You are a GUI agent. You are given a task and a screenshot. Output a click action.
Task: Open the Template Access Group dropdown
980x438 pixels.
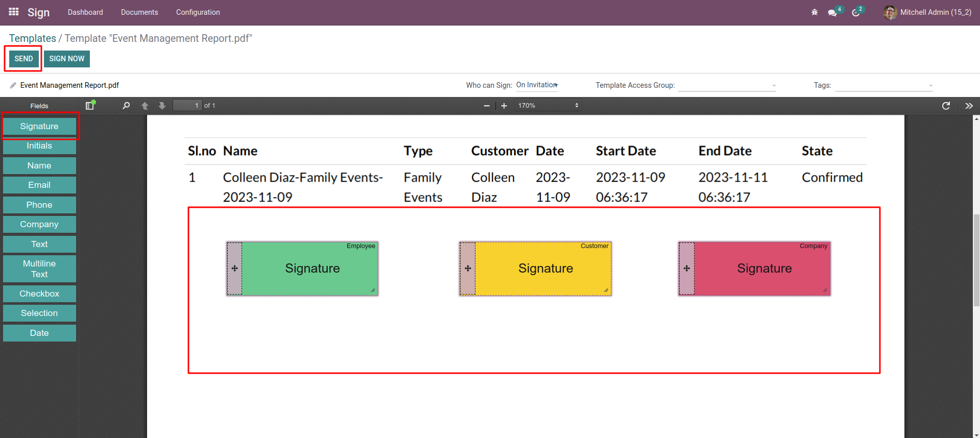pos(727,86)
